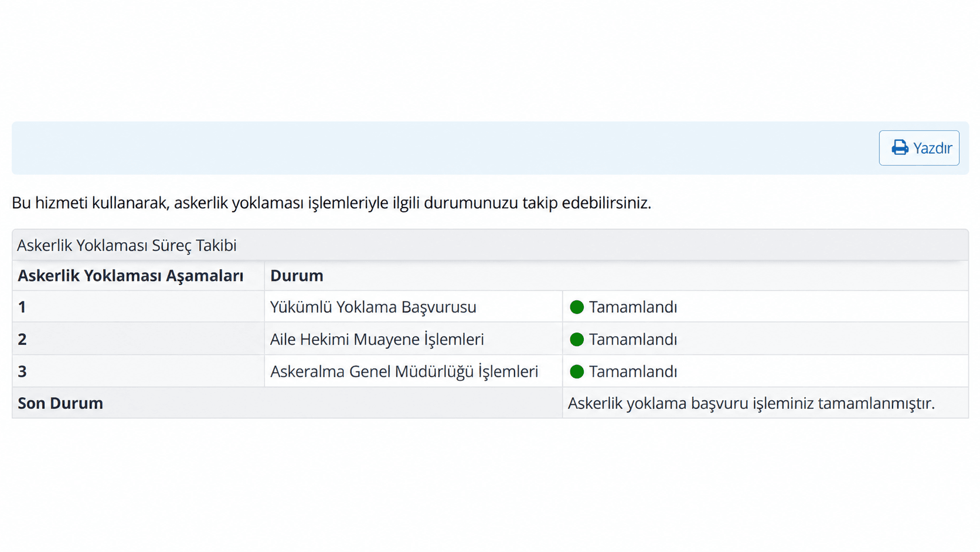Screen dimensions: 980x552
Task: Click 'Askerlik yoklama başvuru işleminiz tamamlanmıştır.' text
Action: coord(751,403)
